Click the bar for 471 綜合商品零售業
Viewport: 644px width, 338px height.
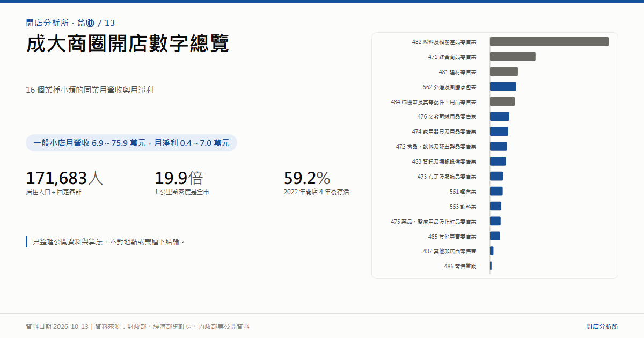point(513,56)
